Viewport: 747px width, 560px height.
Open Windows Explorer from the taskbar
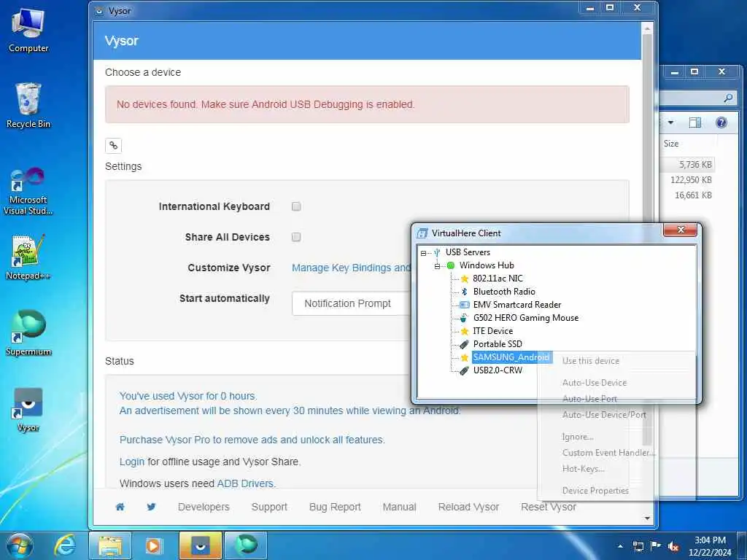tap(110, 545)
